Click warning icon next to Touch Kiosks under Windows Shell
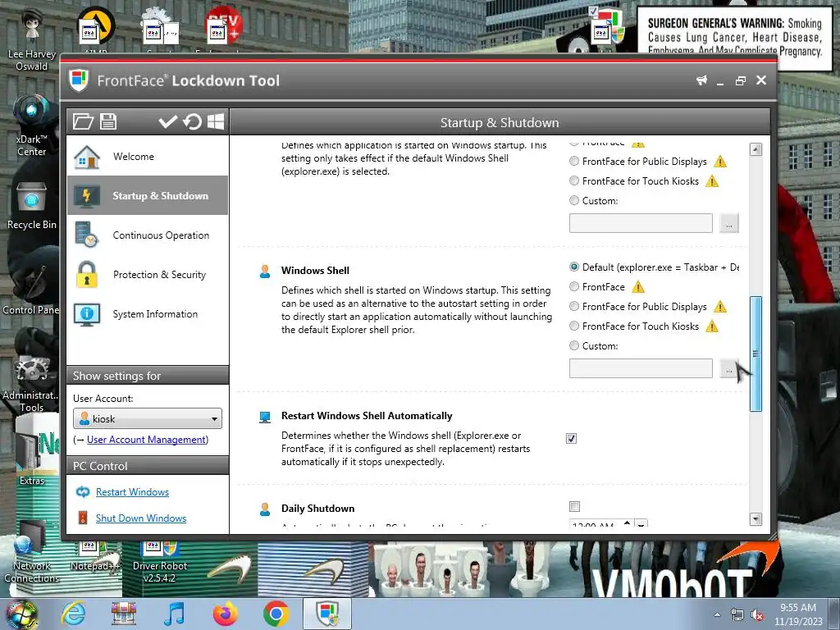 [712, 326]
